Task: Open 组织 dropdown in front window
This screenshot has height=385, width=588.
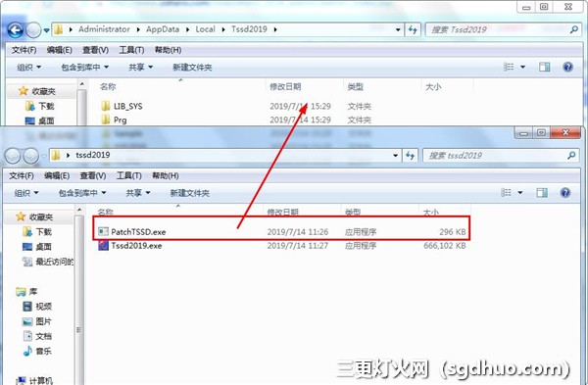Action: [x=26, y=193]
